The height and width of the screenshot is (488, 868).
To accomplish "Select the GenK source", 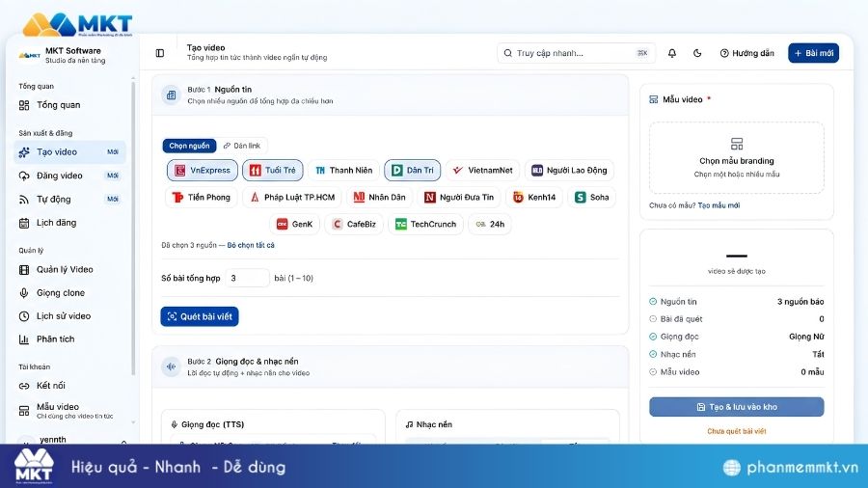I will point(294,224).
